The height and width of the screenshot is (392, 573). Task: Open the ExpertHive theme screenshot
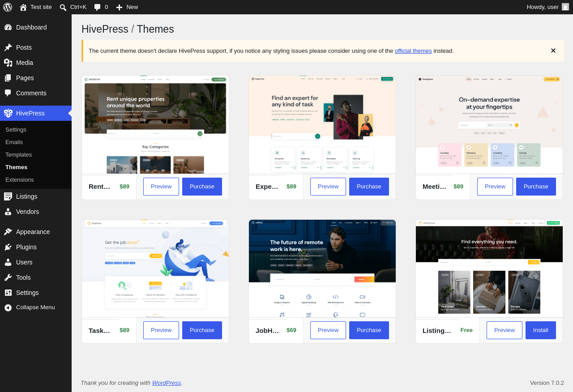click(322, 124)
